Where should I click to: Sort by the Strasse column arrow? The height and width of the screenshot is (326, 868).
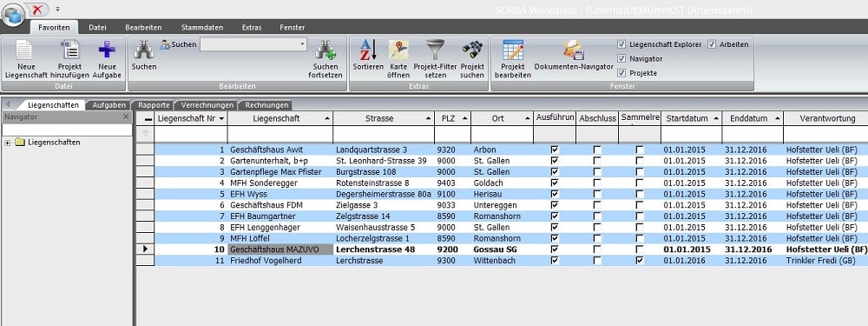pos(430,118)
